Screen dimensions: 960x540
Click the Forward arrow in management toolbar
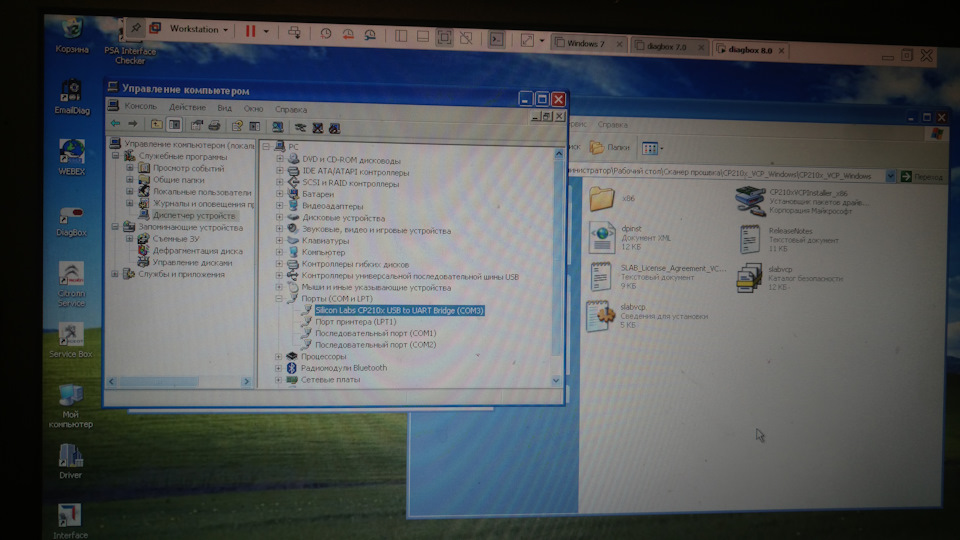132,124
